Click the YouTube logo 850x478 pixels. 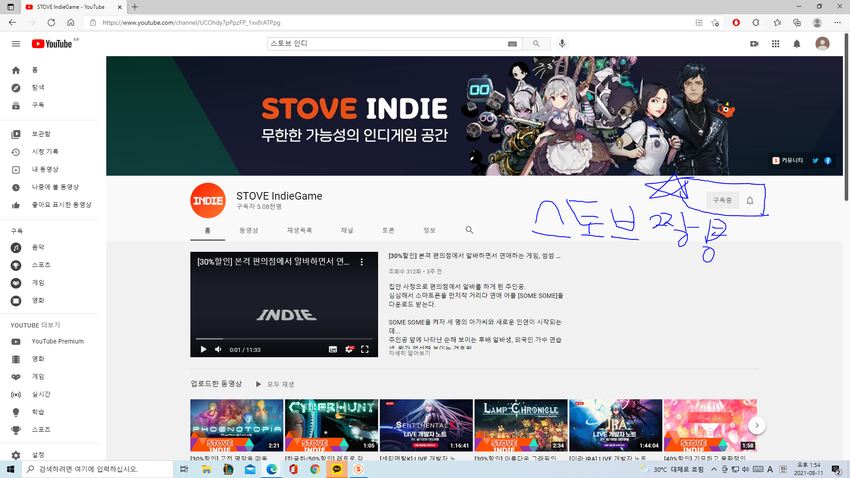(x=52, y=44)
